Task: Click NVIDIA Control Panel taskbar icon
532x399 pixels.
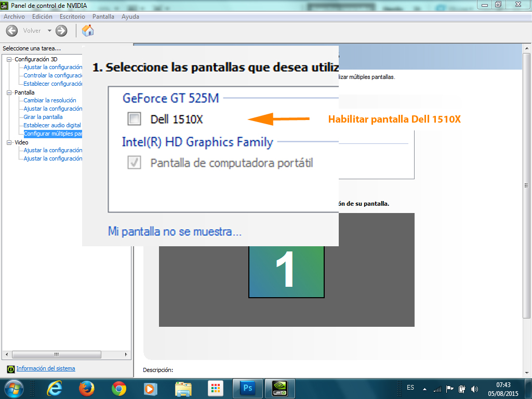Action: point(280,389)
